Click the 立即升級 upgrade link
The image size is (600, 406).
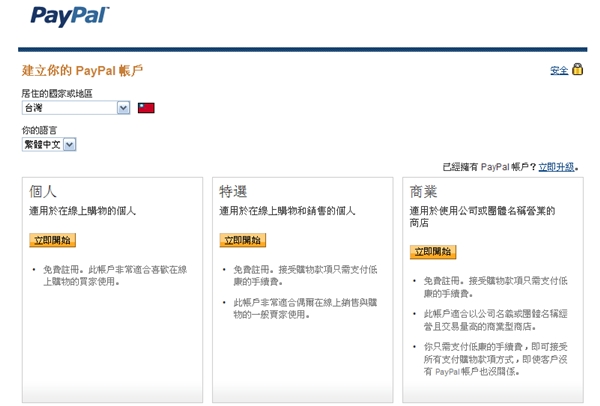(556, 167)
